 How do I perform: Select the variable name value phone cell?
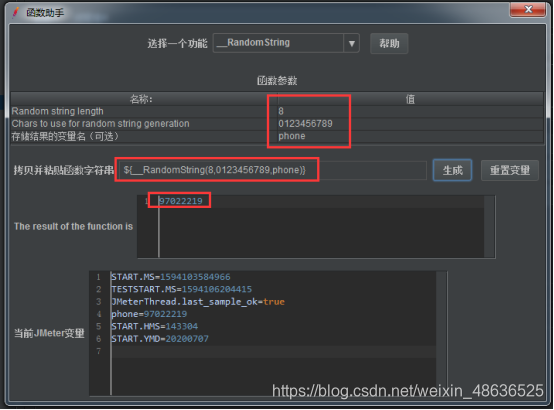(x=410, y=136)
